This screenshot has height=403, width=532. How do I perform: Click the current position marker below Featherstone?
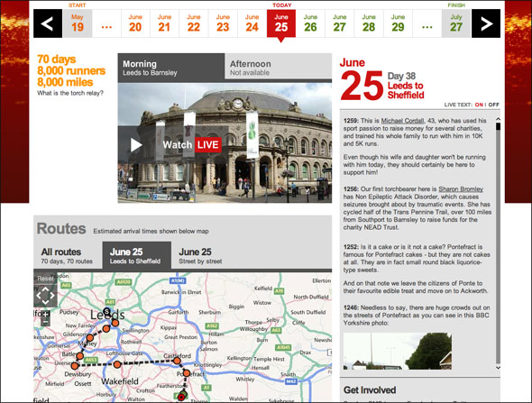point(181,397)
